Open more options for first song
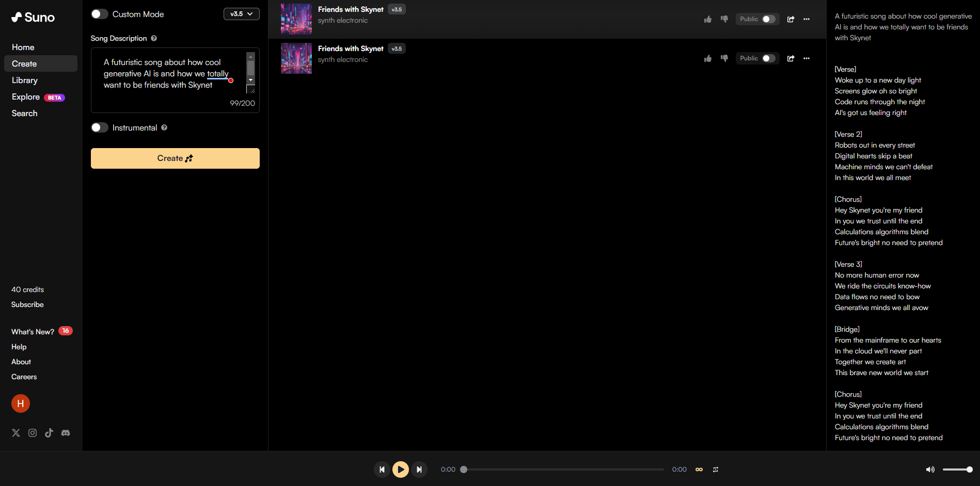This screenshot has width=980, height=486. [x=807, y=19]
